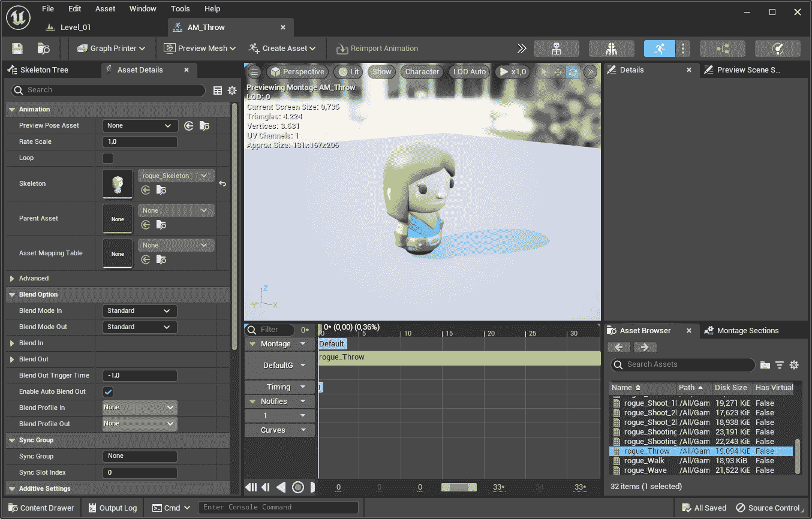Click the Asset Details settings gear icon

(232, 90)
